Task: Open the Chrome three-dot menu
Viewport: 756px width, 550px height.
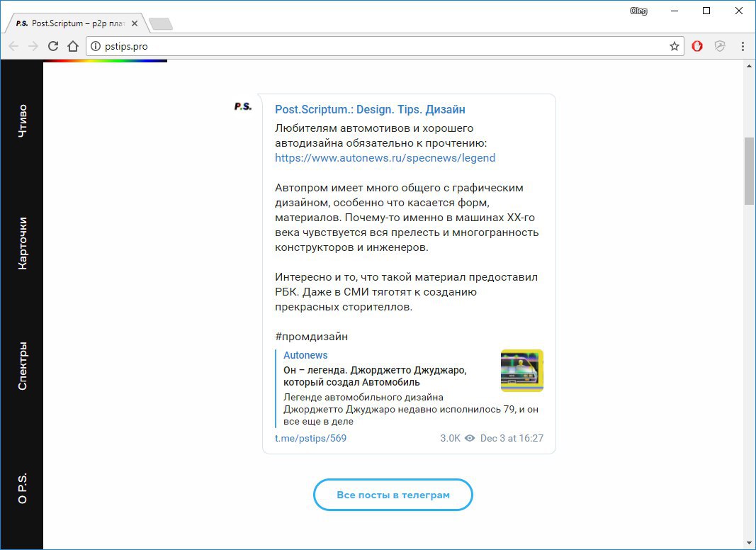Action: (x=743, y=46)
